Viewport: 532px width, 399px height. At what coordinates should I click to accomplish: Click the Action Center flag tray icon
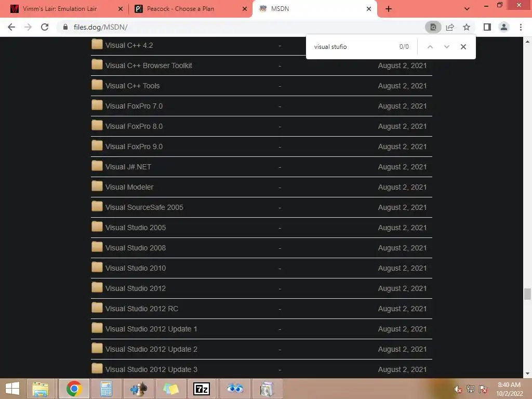[483, 389]
